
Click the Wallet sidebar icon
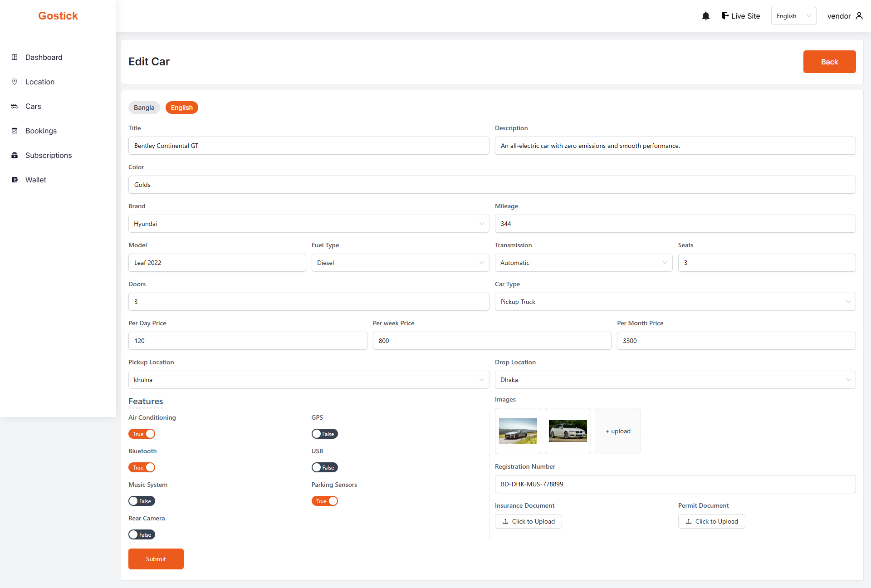click(15, 180)
